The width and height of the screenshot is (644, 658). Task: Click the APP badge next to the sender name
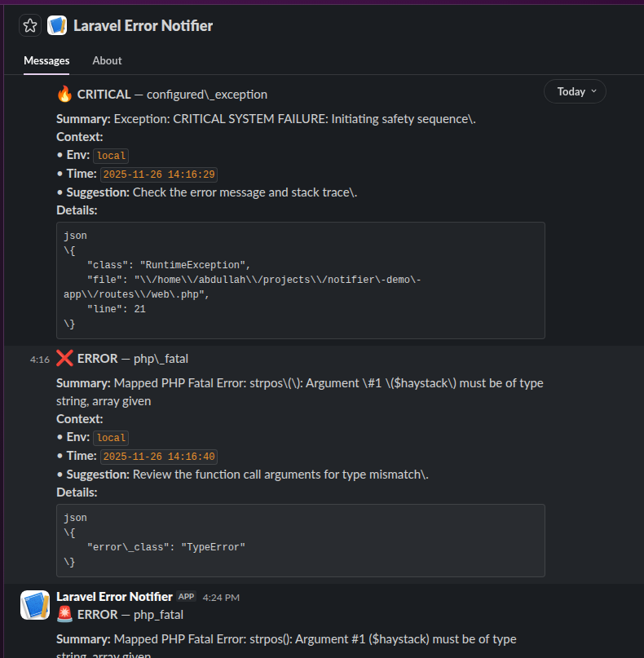[186, 596]
